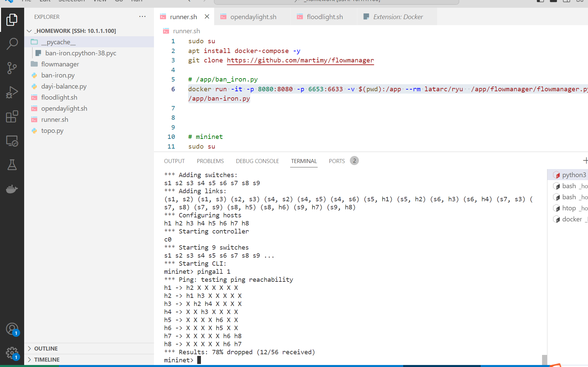Viewport: 588px width, 367px height.
Task: Click 'mininet> pingall 1' terminal line
Action: 197,271
